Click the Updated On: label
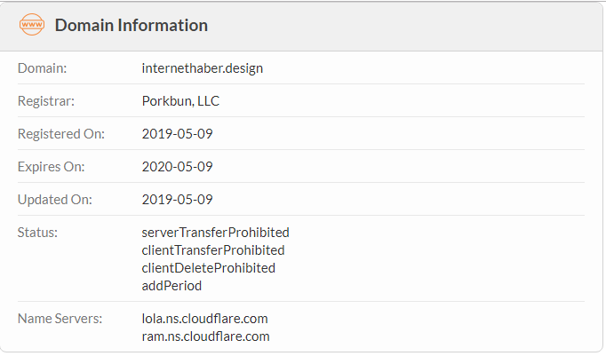 click(x=55, y=199)
